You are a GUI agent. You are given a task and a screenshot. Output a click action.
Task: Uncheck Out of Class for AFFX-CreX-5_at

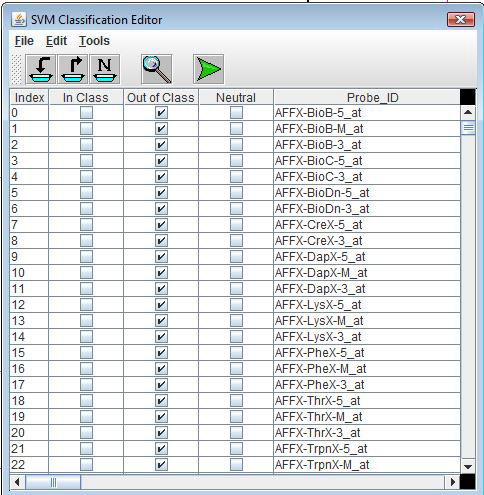click(161, 225)
